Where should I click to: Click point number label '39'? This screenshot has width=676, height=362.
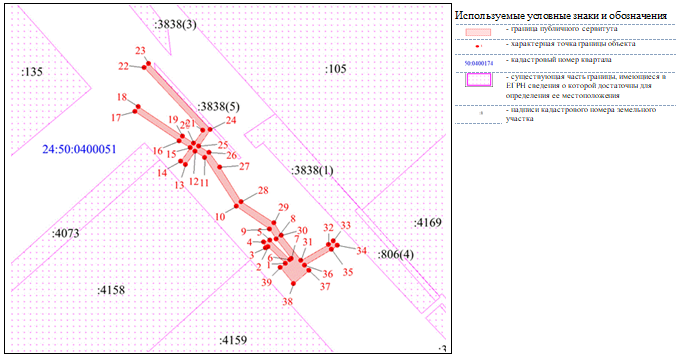266,283
